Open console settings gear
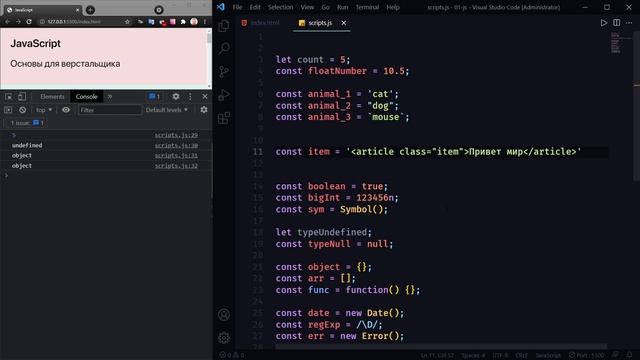Image resolution: width=640 pixels, height=360 pixels. pyautogui.click(x=204, y=110)
